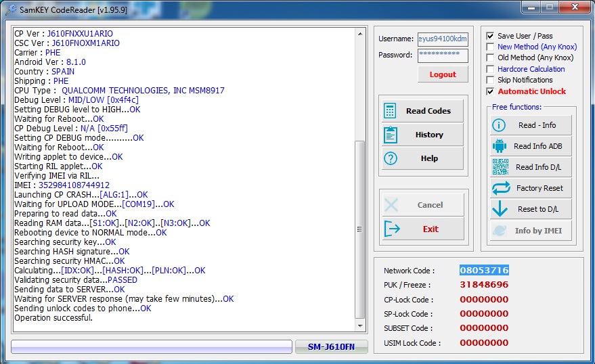Click the Read - Info button label
Image resolution: width=595 pixels, height=364 pixels.
coord(537,125)
